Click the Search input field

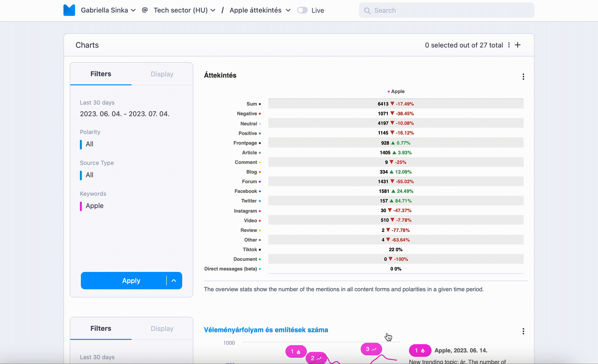point(446,10)
